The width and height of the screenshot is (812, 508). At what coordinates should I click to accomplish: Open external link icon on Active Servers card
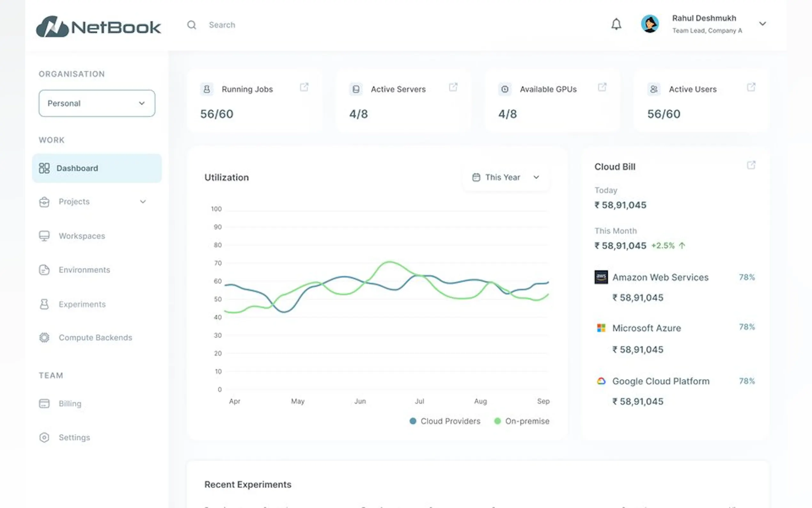(453, 87)
